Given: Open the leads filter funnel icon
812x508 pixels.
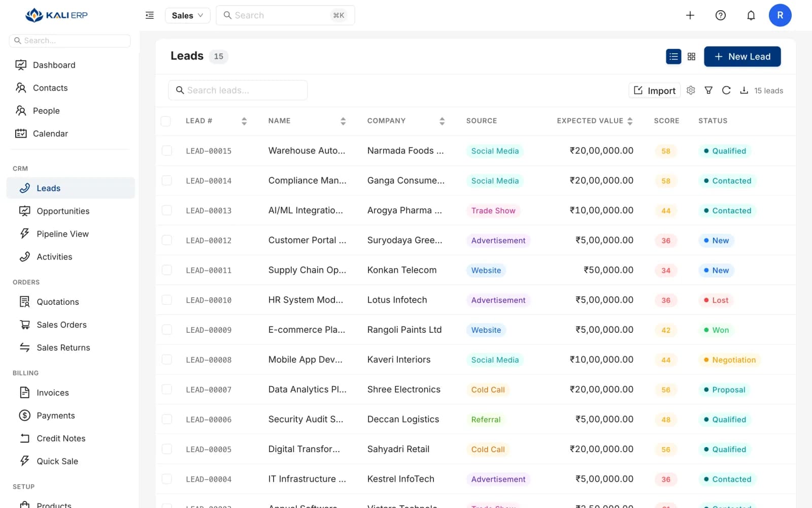Looking at the screenshot, I should (x=708, y=90).
